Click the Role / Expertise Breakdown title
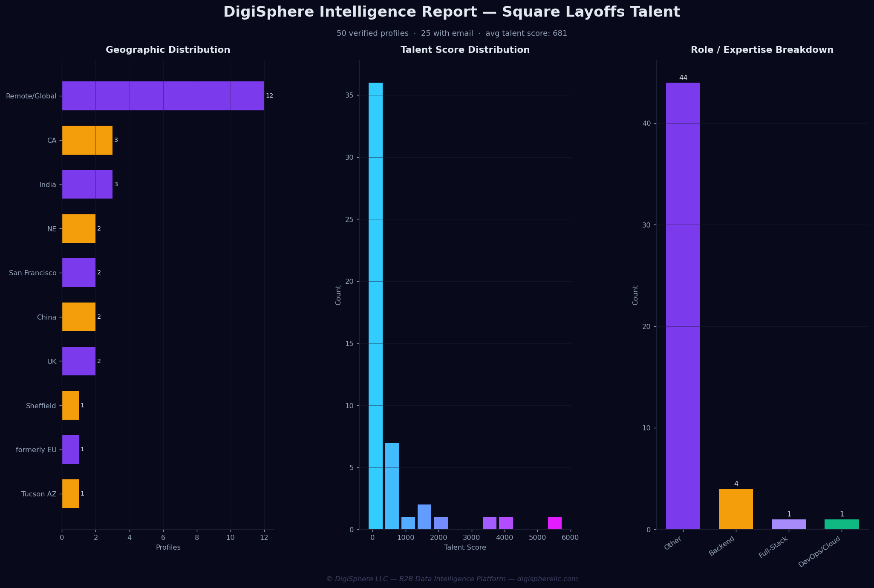This screenshot has width=874, height=588. tap(762, 50)
